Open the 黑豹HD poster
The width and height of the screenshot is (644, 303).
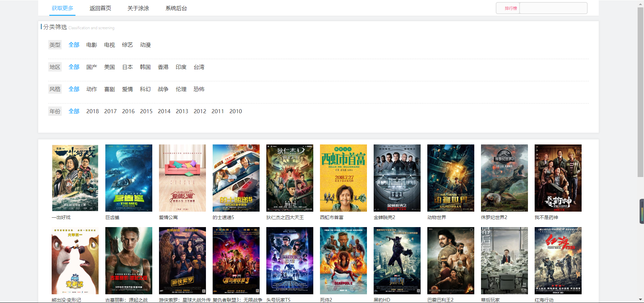[x=397, y=261]
